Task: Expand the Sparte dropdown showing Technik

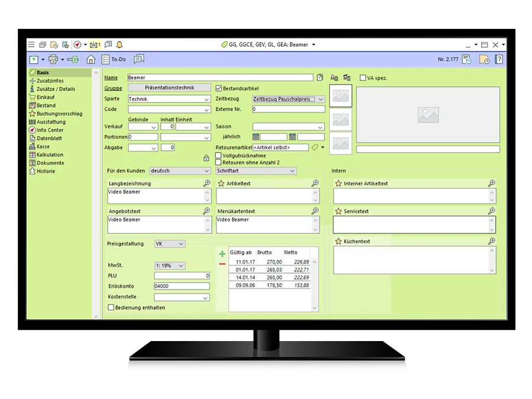Action: click(206, 99)
